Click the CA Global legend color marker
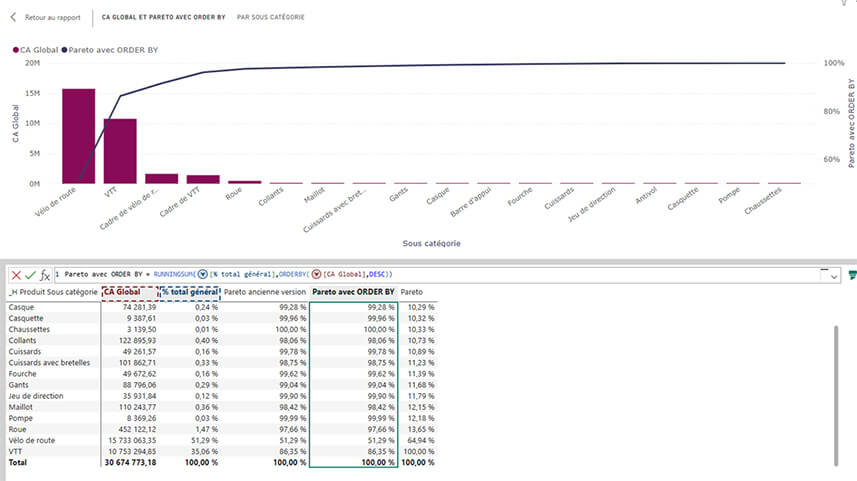 point(15,49)
